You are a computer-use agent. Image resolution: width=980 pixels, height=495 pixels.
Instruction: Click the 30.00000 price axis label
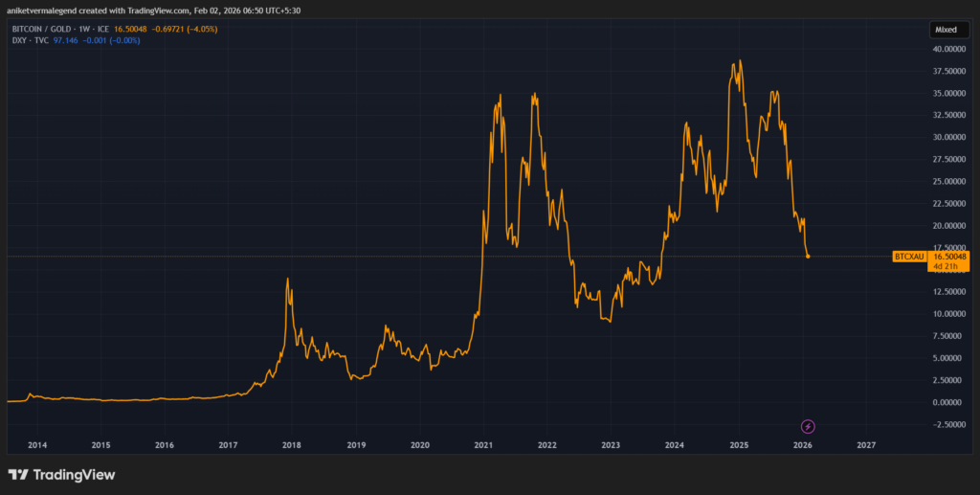tap(948, 138)
